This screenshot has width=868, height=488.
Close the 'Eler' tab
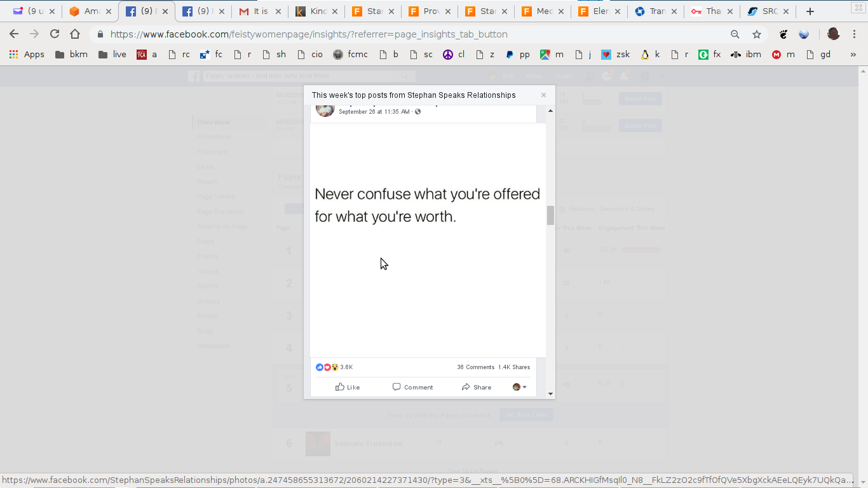pos(616,11)
